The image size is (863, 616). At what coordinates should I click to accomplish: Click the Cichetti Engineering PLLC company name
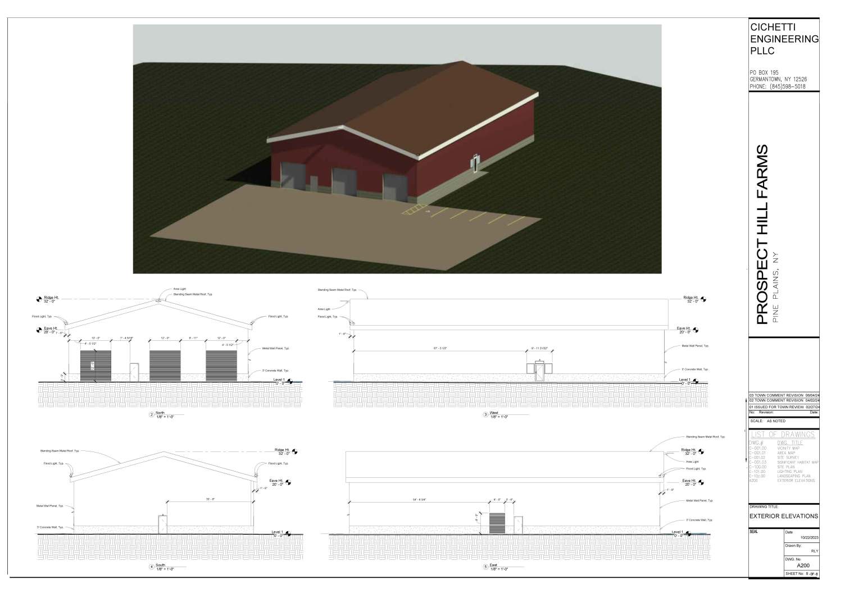784,39
